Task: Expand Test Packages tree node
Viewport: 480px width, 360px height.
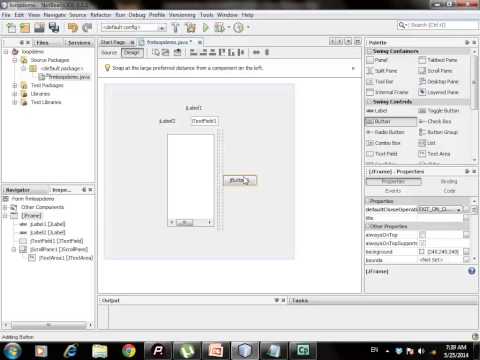Action: (15, 85)
